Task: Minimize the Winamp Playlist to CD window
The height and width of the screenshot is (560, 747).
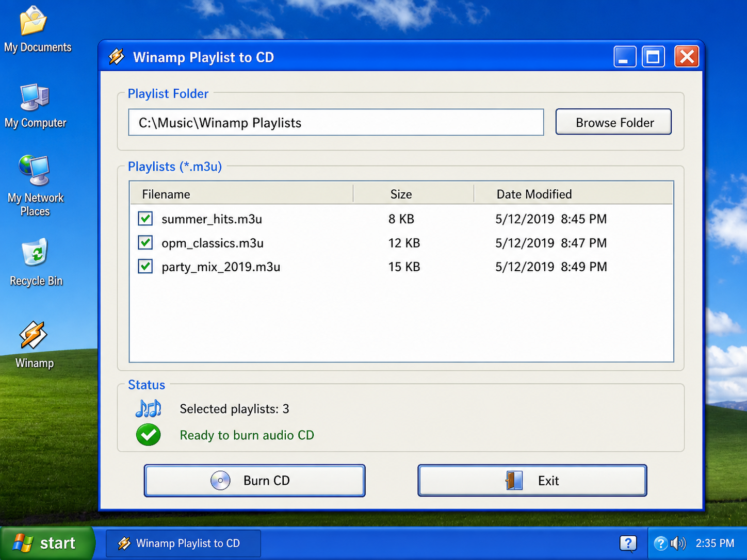Action: coord(625,57)
